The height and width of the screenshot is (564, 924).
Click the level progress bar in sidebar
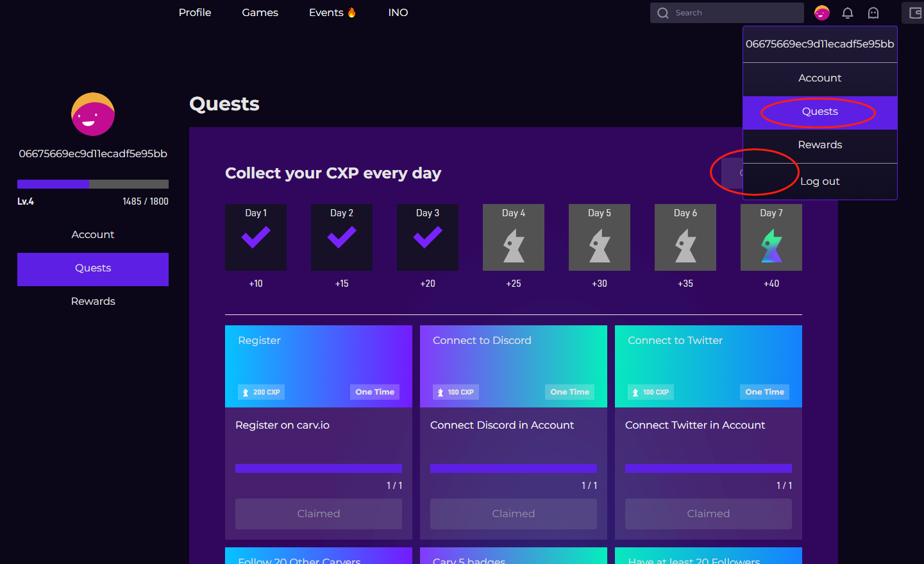(x=93, y=184)
